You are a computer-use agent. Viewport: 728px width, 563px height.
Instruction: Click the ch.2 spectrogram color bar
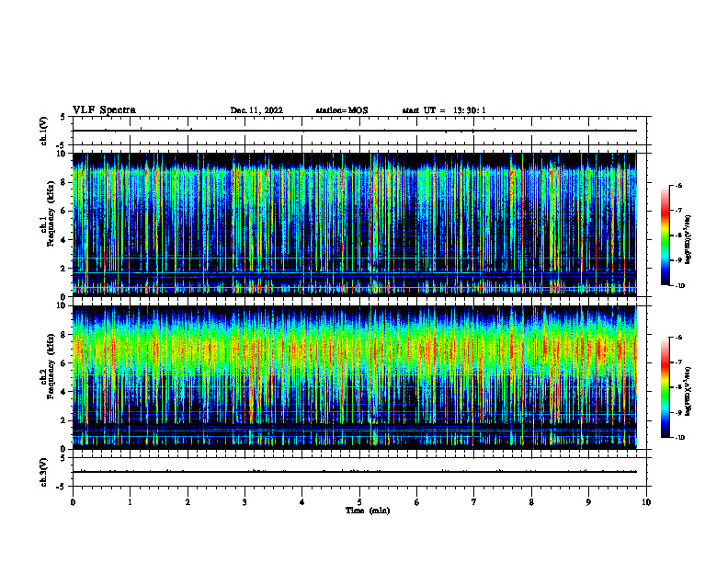coord(665,387)
